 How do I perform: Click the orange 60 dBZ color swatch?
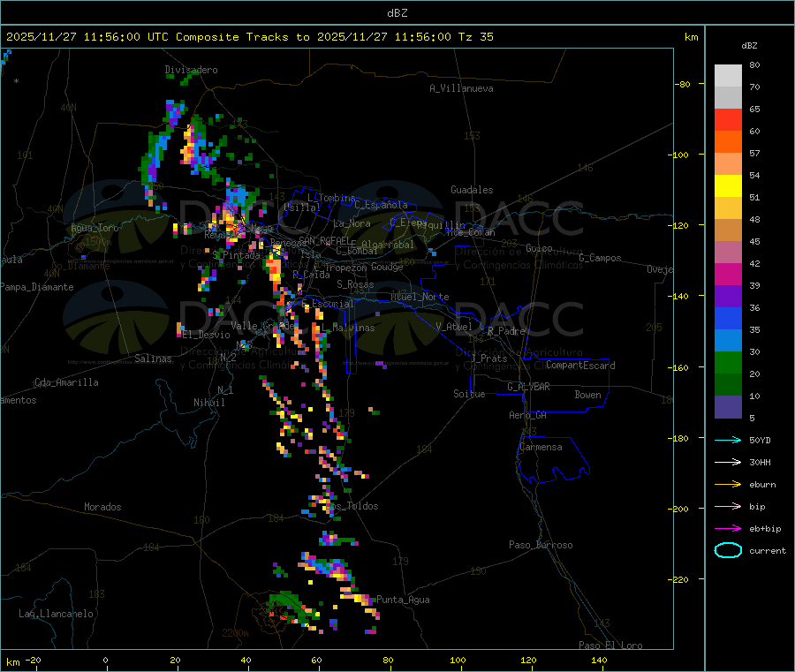pyautogui.click(x=728, y=142)
